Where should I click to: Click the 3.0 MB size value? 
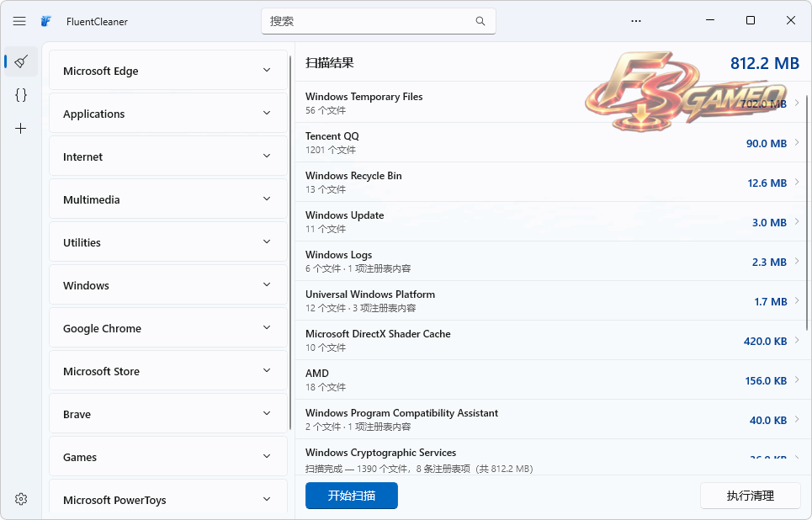[769, 223]
